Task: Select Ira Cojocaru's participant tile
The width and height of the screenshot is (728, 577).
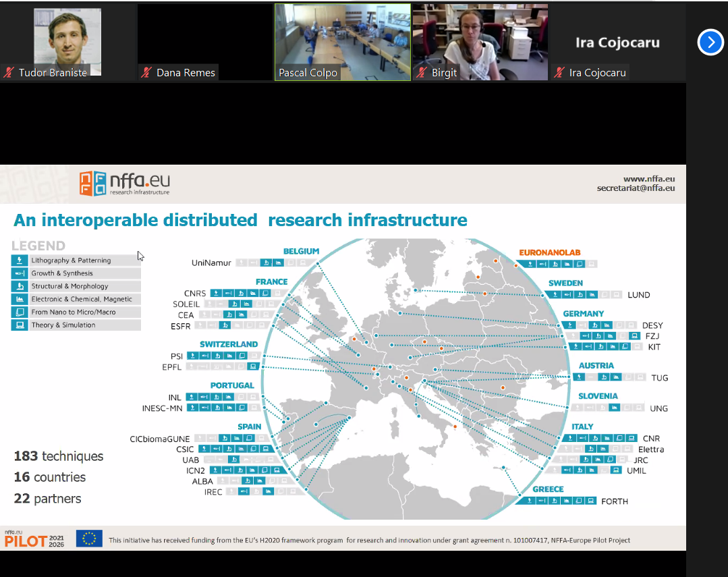Action: pyautogui.click(x=617, y=43)
